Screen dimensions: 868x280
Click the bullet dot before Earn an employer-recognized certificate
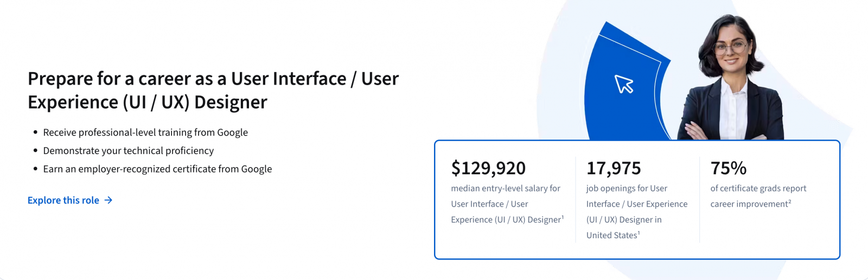tap(35, 169)
